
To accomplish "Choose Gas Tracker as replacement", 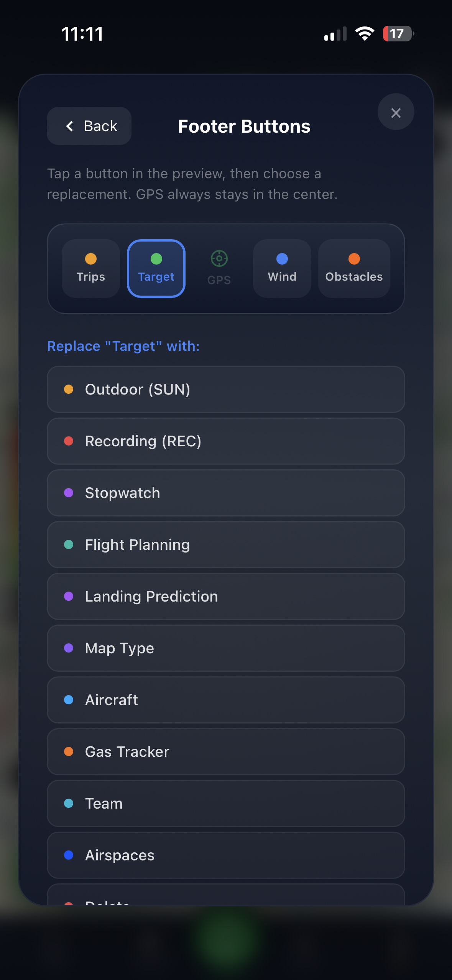I will [x=226, y=751].
